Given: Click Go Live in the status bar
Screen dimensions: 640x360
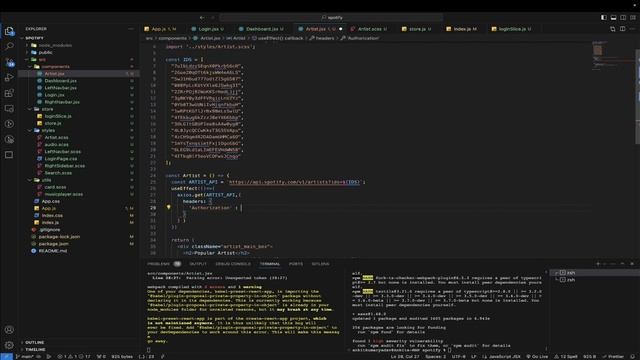Looking at the screenshot, I should tap(537, 357).
